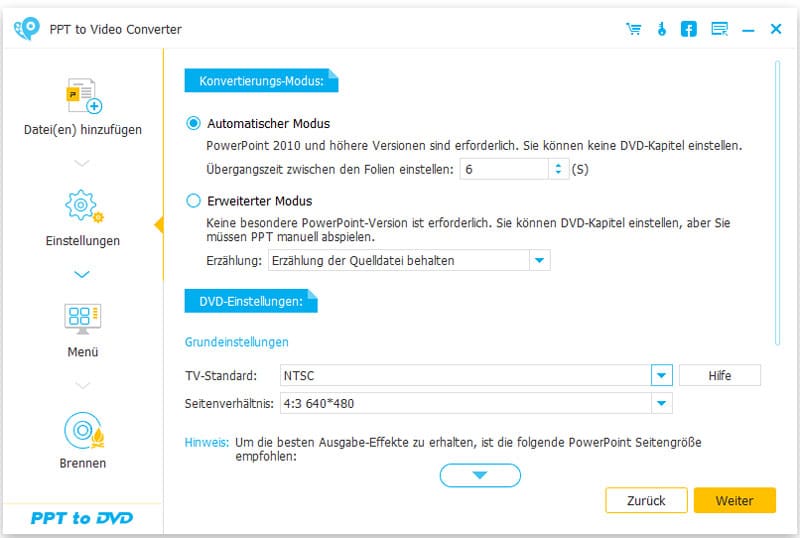Click the DVD-Einstellungen section header
Viewport: 800px width, 538px height.
click(x=251, y=301)
